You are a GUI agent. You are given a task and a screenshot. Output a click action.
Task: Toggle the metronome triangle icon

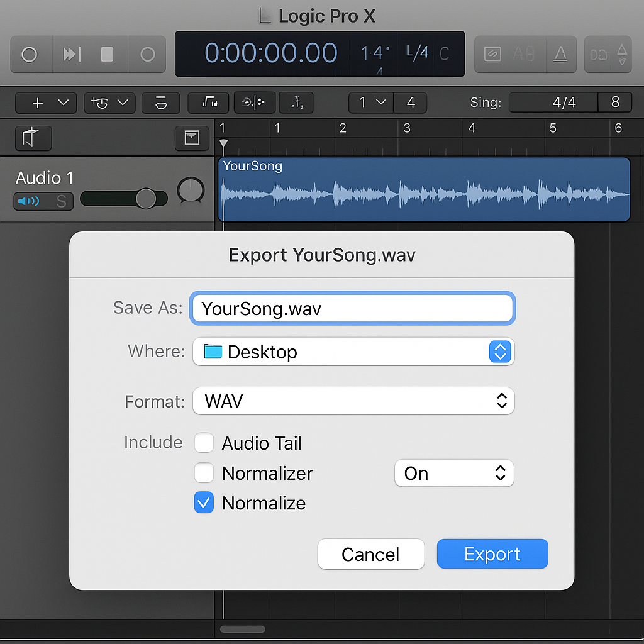pos(560,54)
